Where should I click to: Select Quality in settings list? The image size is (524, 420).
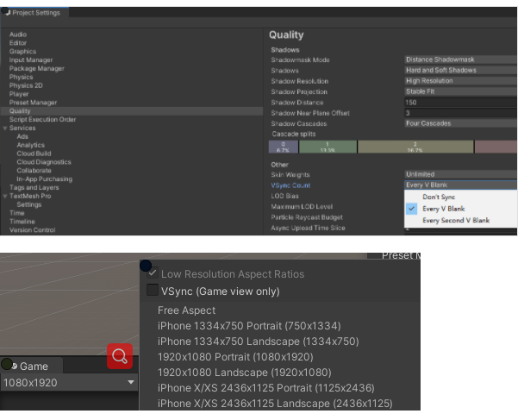tap(132, 111)
